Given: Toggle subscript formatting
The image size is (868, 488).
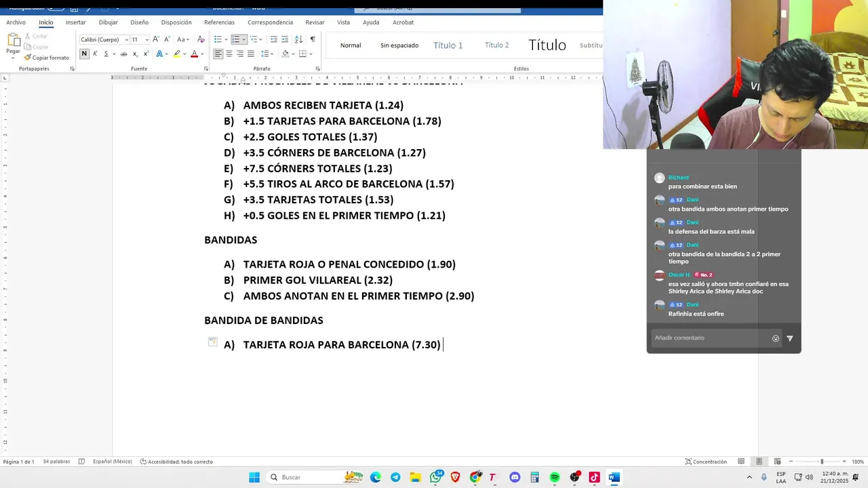Looking at the screenshot, I should click(x=135, y=54).
